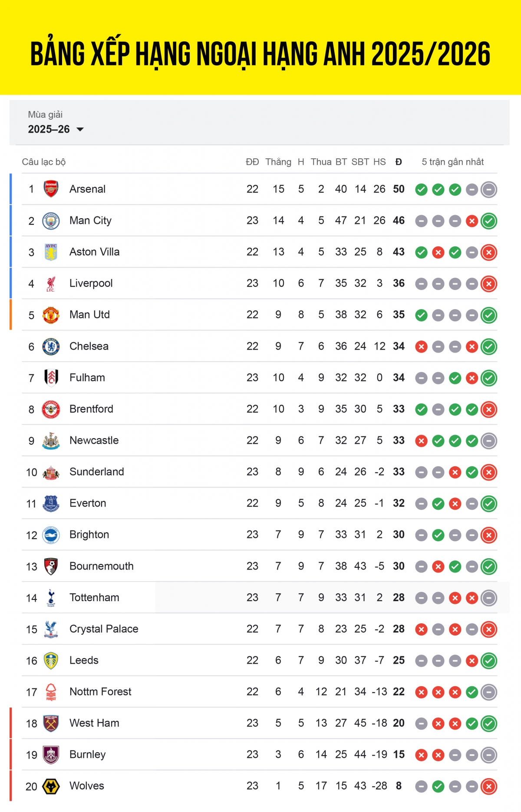
Task: Click Aston Villa's latest match loss icon
Action: [x=489, y=252]
